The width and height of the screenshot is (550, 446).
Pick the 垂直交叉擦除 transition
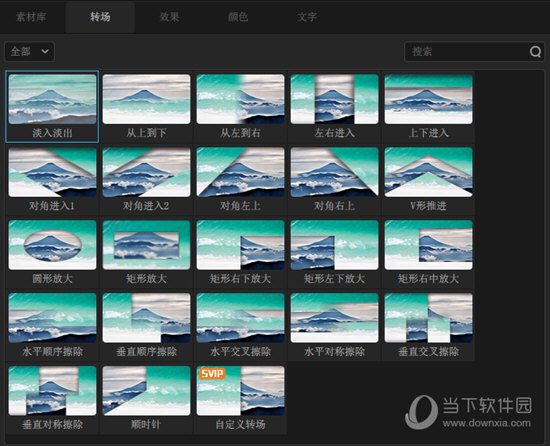coord(428,318)
